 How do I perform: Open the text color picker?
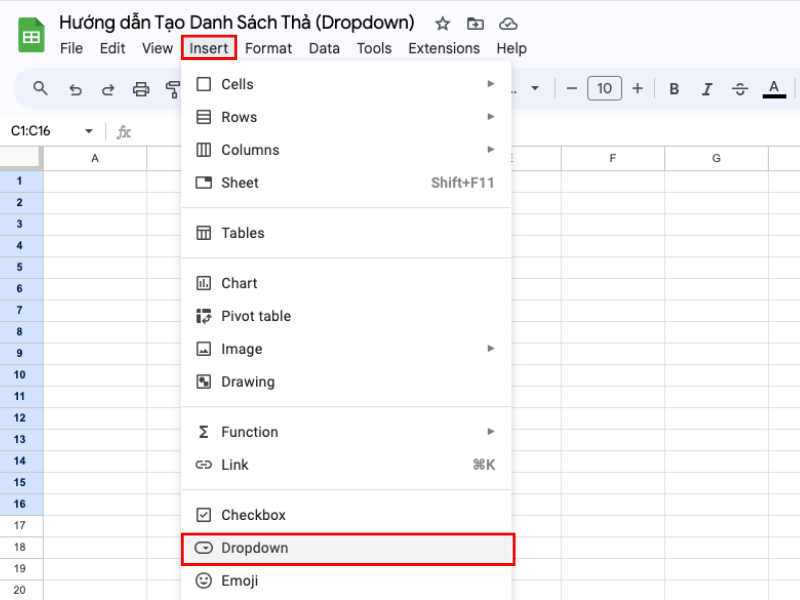[773, 89]
